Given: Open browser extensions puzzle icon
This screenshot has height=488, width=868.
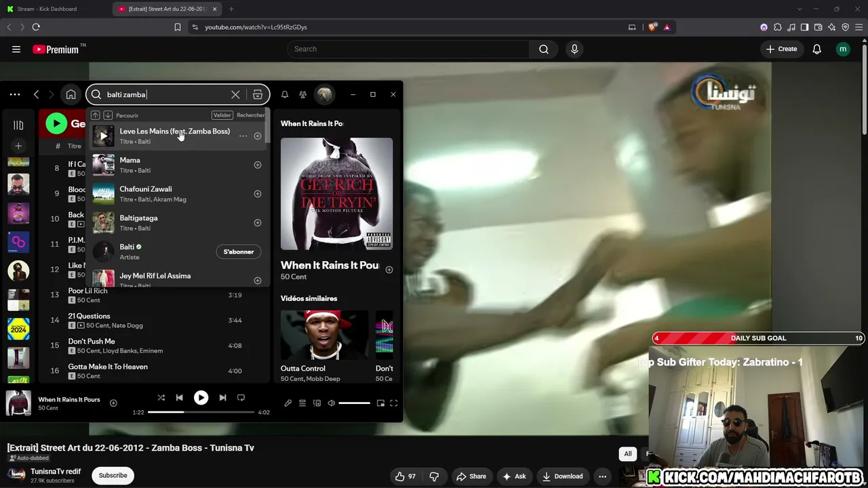Looking at the screenshot, I should [778, 27].
